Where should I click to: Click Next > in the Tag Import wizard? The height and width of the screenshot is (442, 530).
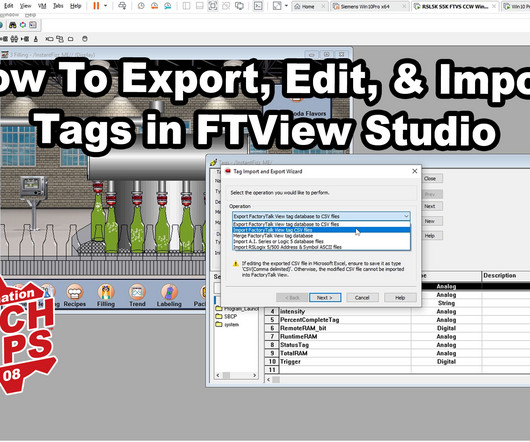tap(325, 298)
